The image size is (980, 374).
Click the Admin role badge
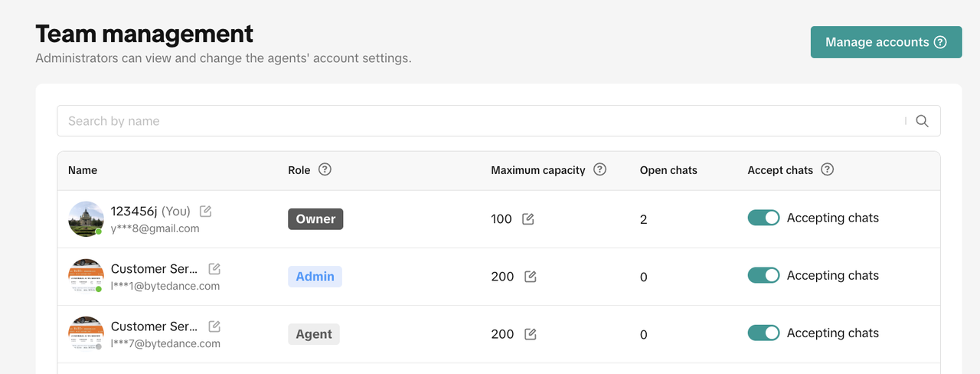pos(315,277)
